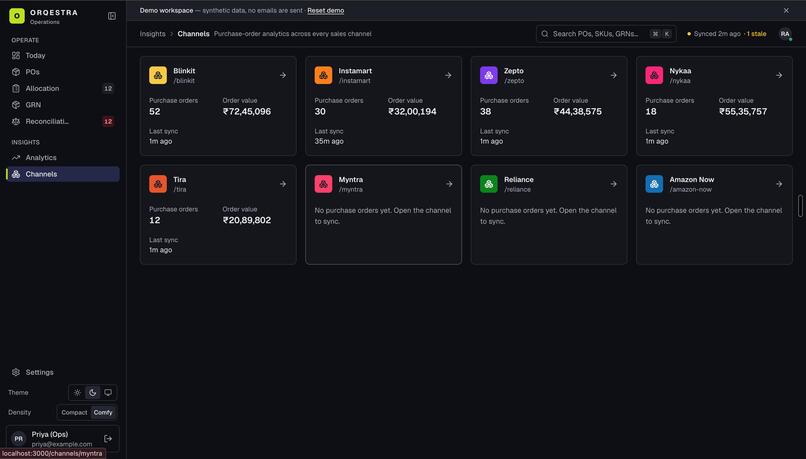Viewport: 806px width, 459px height.
Task: Click the 1 stale indicator
Action: pyautogui.click(x=756, y=34)
